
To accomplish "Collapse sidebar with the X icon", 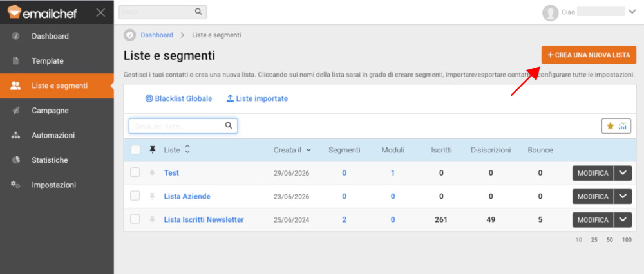I will [x=100, y=12].
